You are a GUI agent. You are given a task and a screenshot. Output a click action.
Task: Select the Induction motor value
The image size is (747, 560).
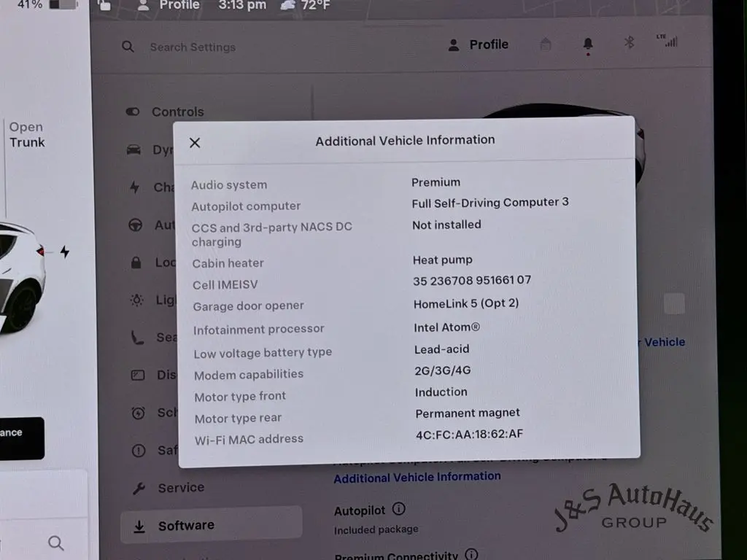pos(441,392)
